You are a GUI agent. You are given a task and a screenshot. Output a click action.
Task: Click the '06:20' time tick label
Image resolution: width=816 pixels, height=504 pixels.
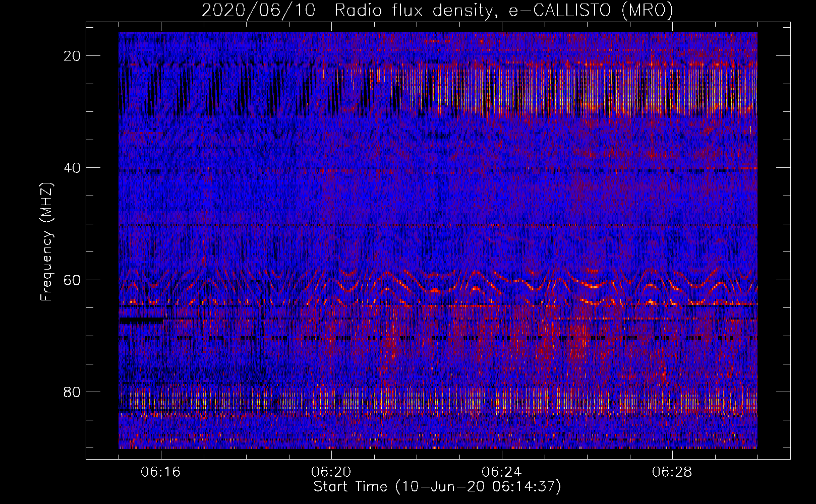[x=331, y=472]
